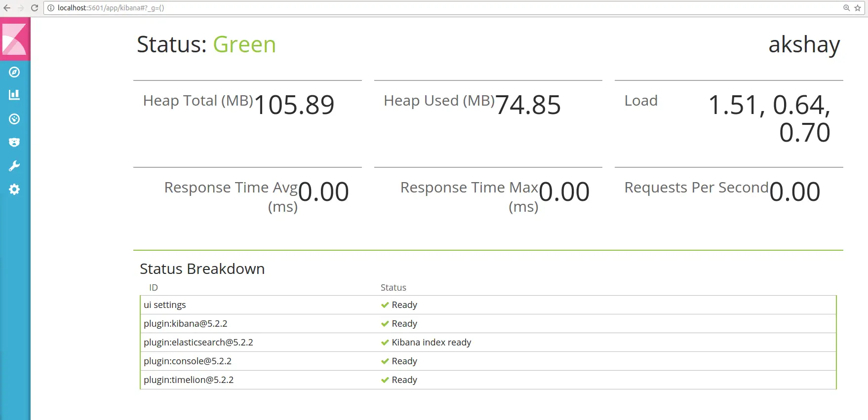
Task: Open Management via the gear icon
Action: [x=14, y=190]
